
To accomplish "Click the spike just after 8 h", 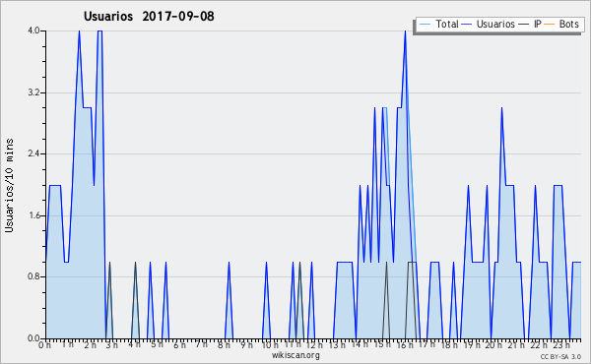I will pyautogui.click(x=229, y=263).
